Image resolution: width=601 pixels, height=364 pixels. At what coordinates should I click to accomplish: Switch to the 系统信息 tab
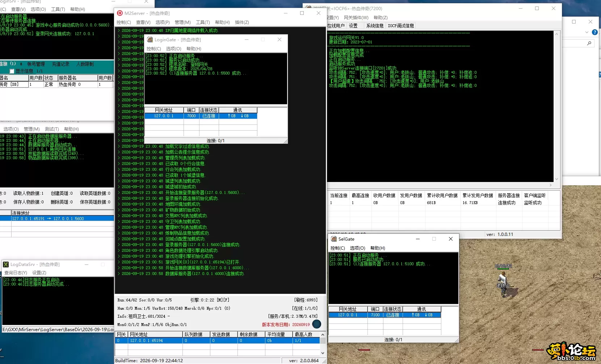(x=375, y=26)
